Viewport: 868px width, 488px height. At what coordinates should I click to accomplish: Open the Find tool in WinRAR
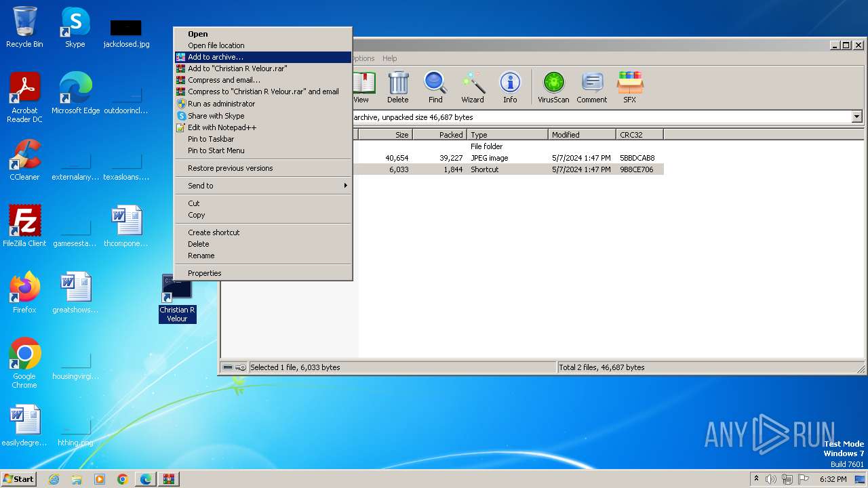click(x=435, y=87)
